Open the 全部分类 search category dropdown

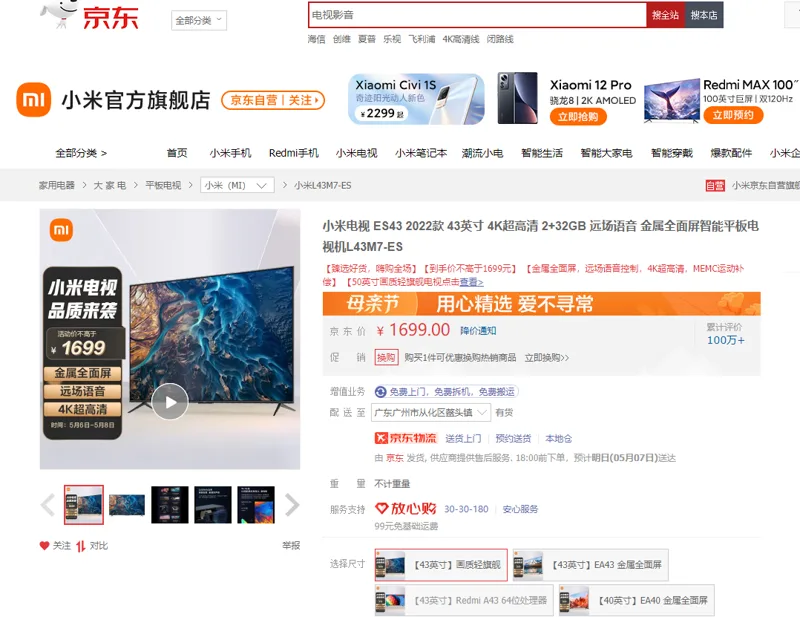pos(199,20)
